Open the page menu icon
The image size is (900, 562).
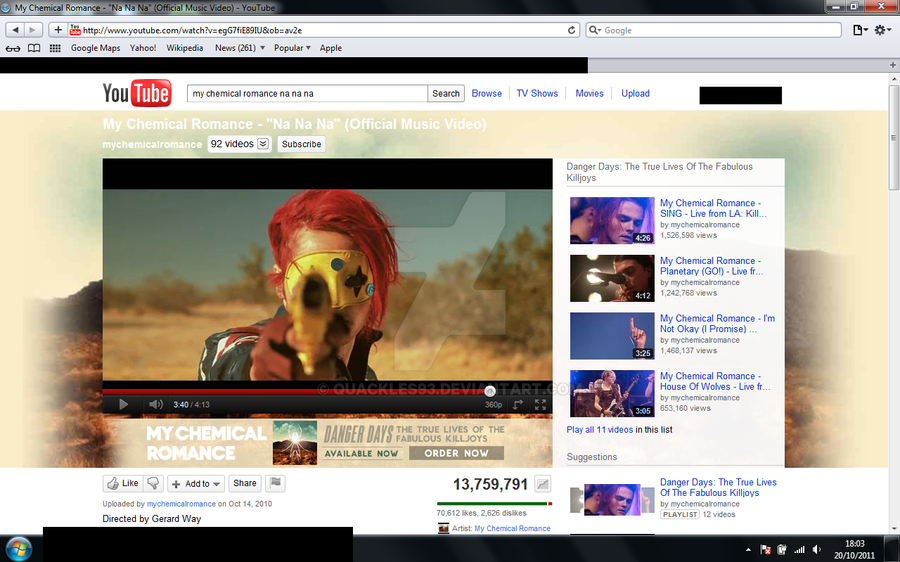coord(860,30)
